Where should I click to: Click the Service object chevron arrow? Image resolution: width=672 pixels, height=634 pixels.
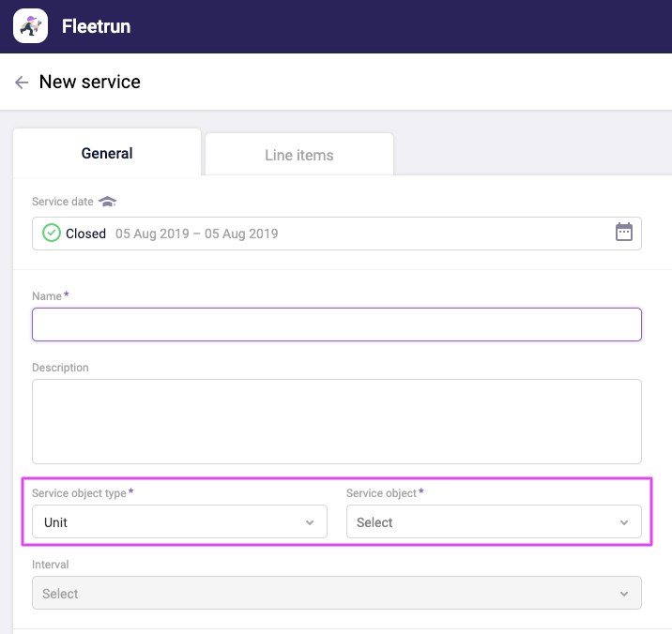point(624,522)
